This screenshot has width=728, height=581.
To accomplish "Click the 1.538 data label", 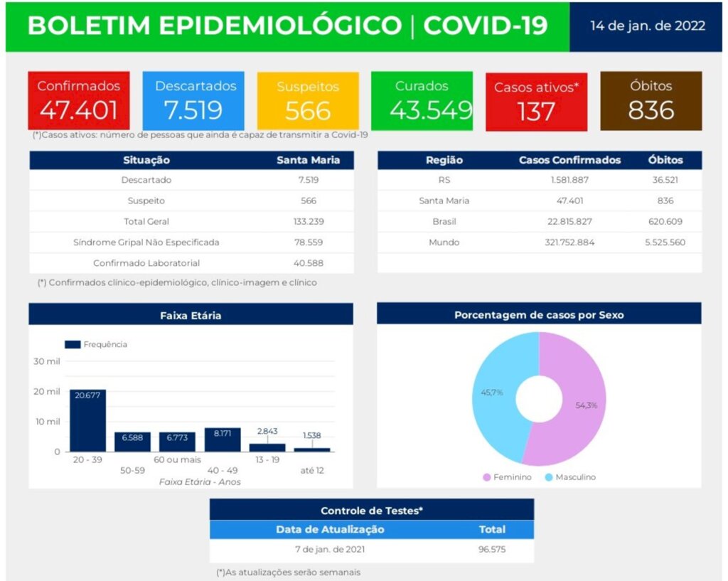I will [x=312, y=436].
